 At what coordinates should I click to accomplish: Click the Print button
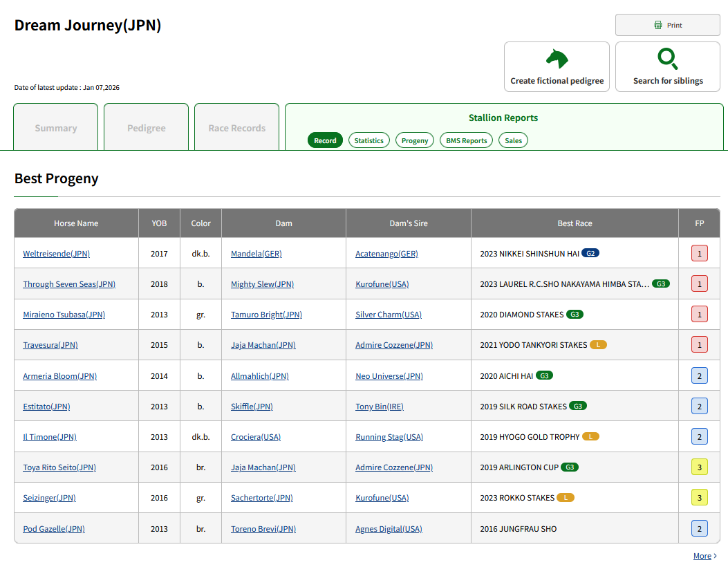pyautogui.click(x=668, y=25)
